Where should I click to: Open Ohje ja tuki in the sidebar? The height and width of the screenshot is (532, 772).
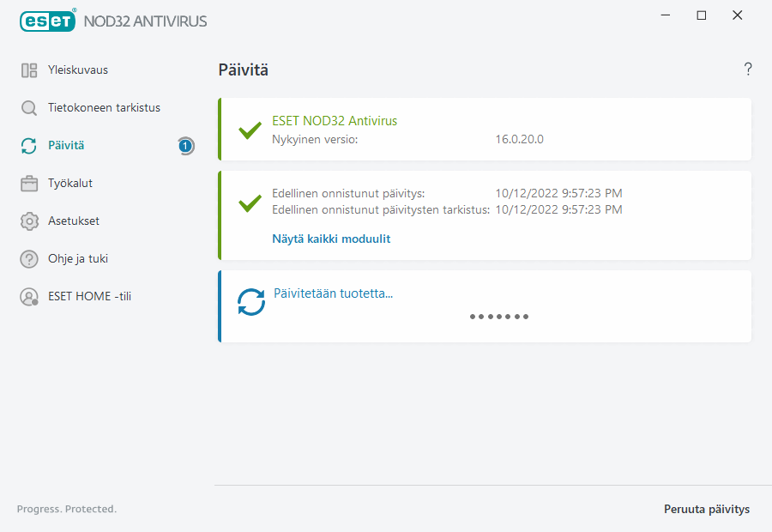pos(77,259)
